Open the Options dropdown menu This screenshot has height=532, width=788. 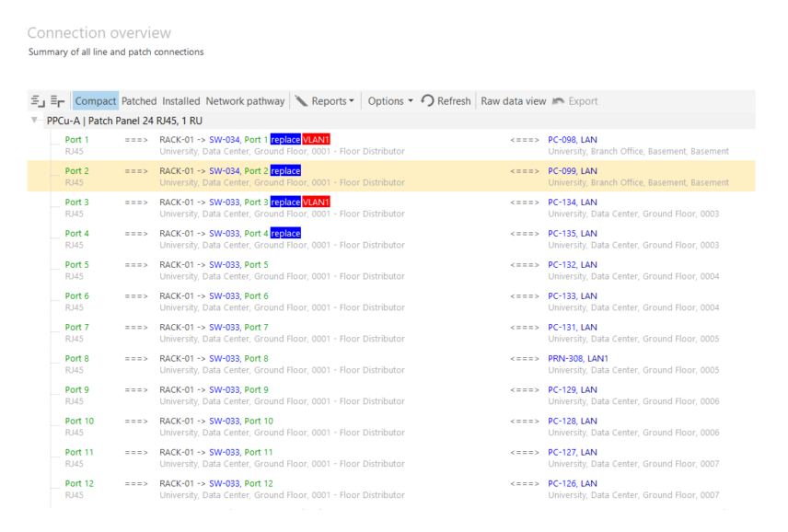coord(390,101)
